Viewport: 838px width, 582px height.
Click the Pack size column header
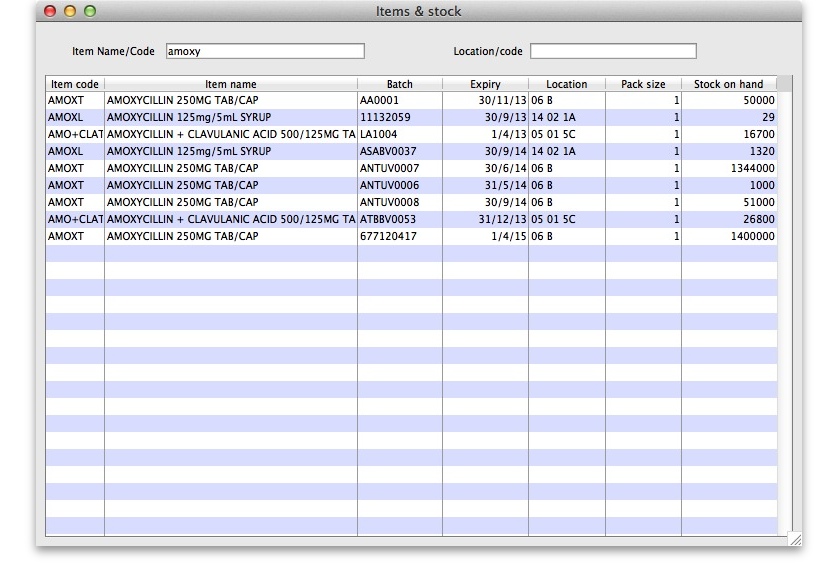click(643, 84)
